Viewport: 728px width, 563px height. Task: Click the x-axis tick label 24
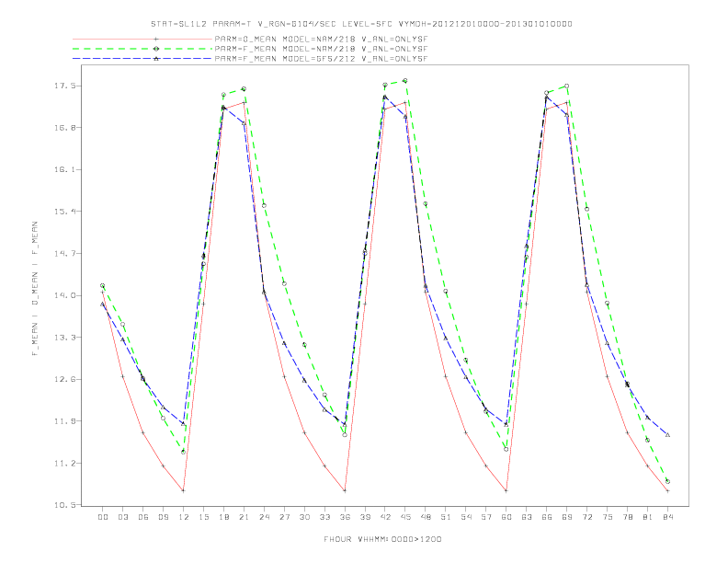pos(264,517)
